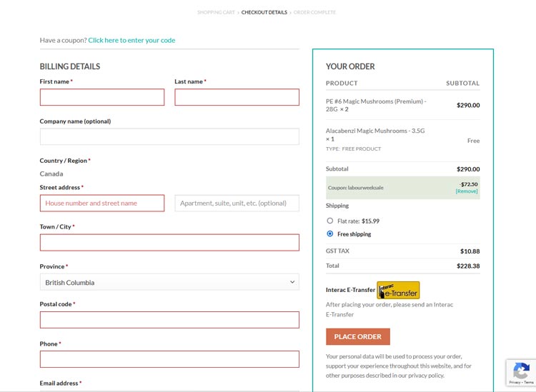The image size is (536, 392).
Task: Remove the labourweeksale coupon
Action: [x=467, y=191]
